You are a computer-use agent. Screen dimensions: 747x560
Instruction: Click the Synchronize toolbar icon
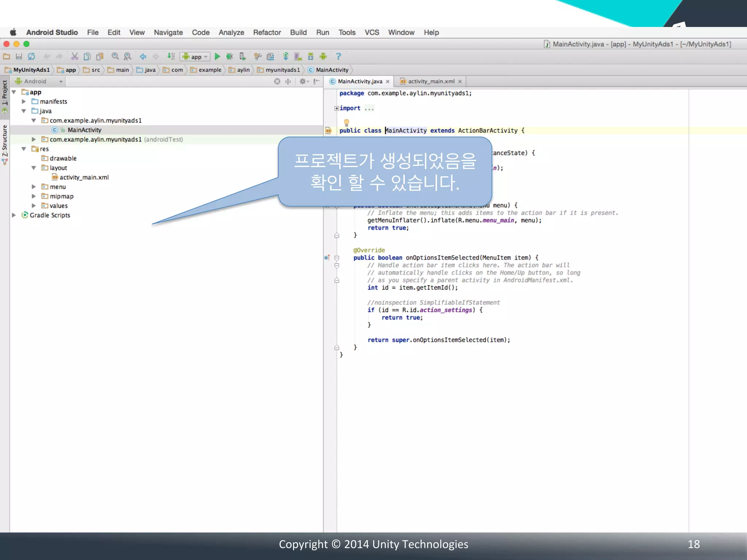point(31,57)
